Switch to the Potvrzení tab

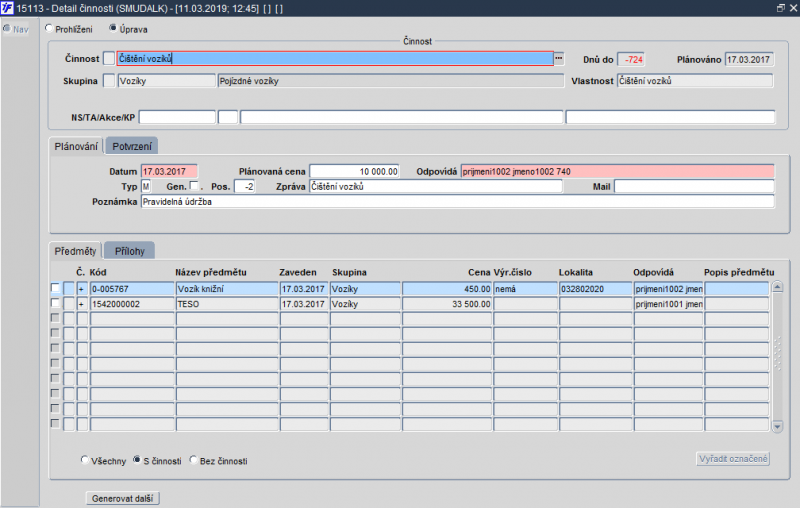(x=132, y=146)
